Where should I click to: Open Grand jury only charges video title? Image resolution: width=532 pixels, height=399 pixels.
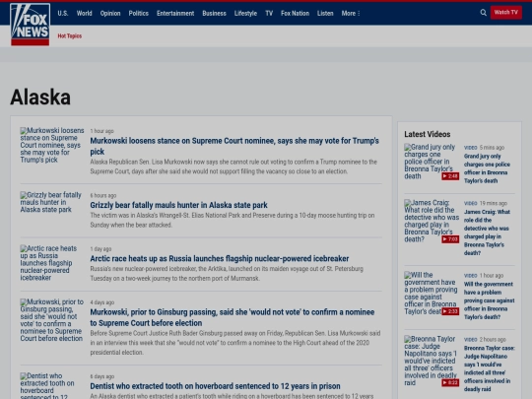pos(487,168)
